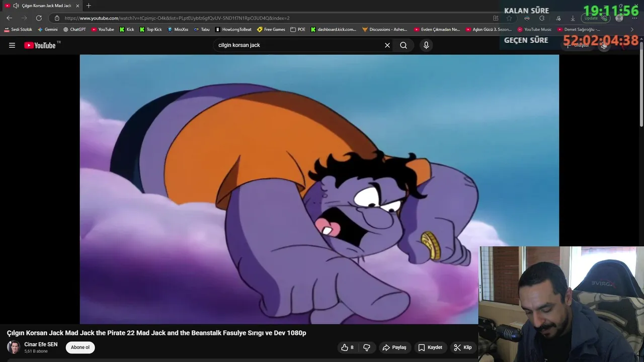Go to the YouTube home logo
The width and height of the screenshot is (644, 362).
[40, 45]
